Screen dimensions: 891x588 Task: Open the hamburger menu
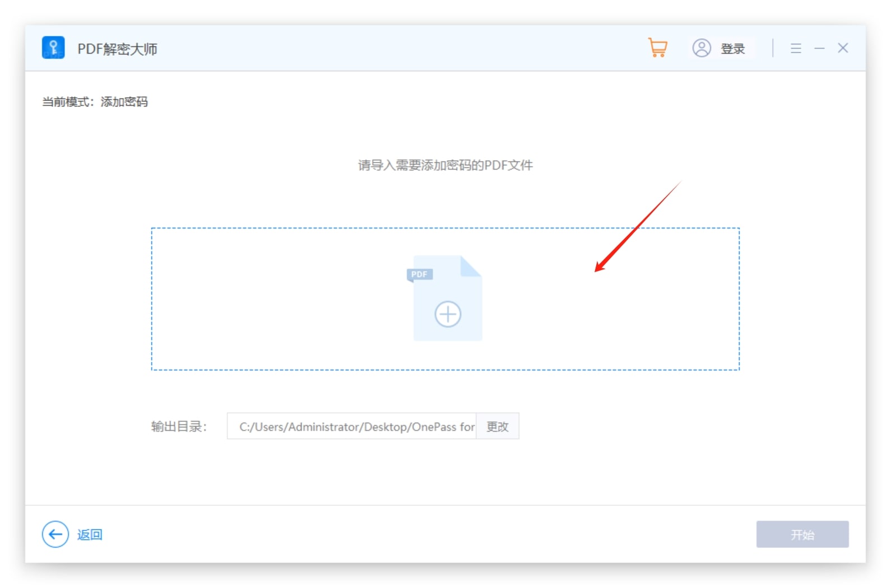pyautogui.click(x=795, y=48)
